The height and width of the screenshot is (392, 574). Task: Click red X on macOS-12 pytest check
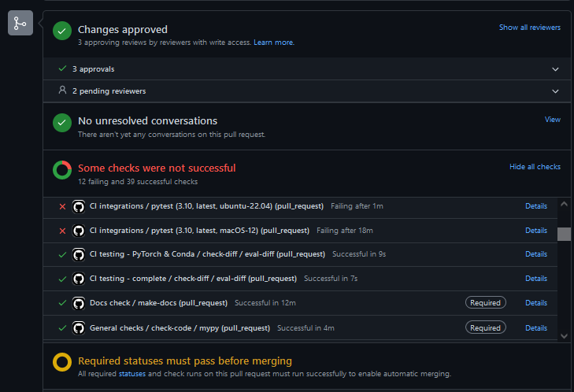click(x=63, y=231)
